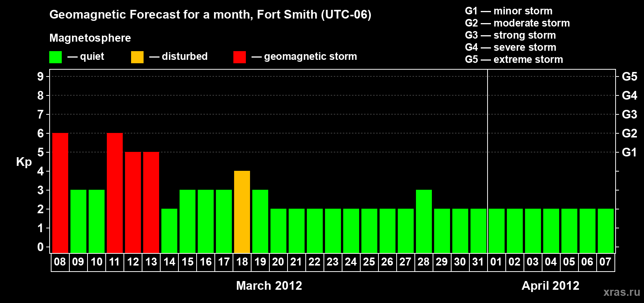Viewport: 644px width, 303px height.
Task: Click the orange disturbed legend swatch
Action: [x=137, y=57]
